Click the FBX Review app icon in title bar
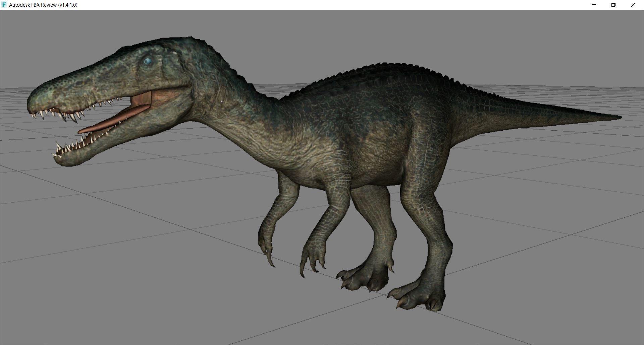Screen dimensions: 644x345 [4, 5]
